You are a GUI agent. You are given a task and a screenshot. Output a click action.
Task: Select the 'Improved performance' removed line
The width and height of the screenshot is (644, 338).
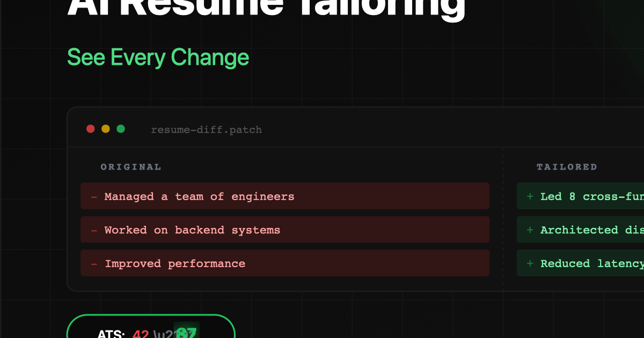(x=285, y=263)
